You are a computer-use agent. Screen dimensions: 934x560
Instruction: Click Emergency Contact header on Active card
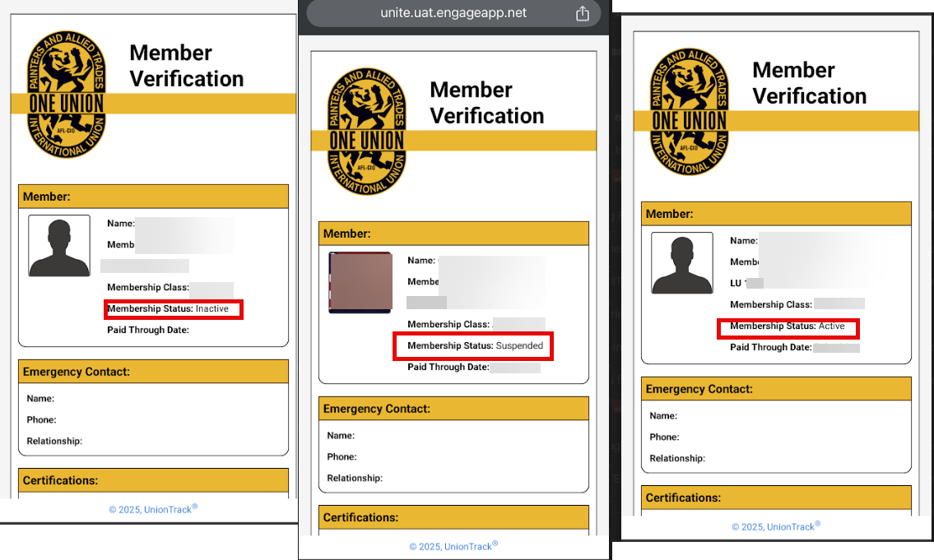tap(776, 389)
